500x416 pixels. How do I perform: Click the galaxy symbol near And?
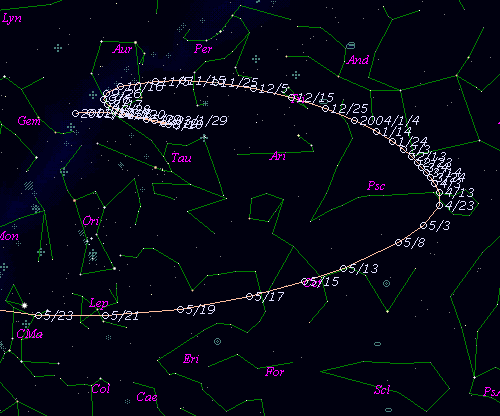(350, 45)
